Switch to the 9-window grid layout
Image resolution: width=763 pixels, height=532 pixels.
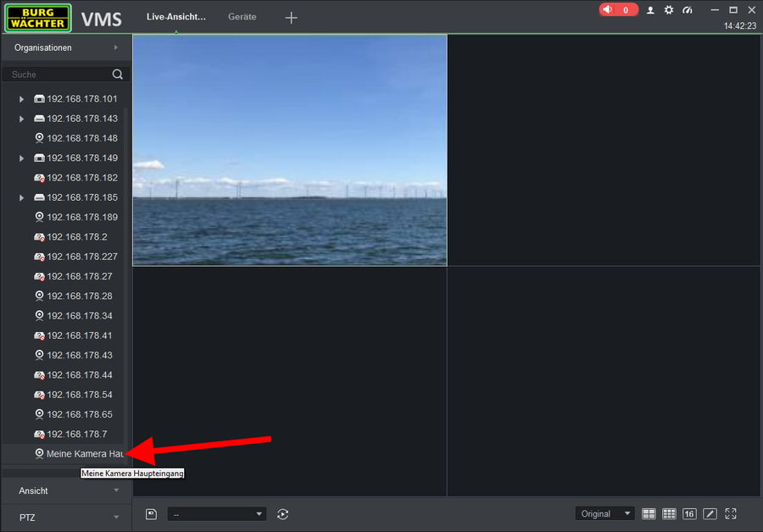(669, 514)
